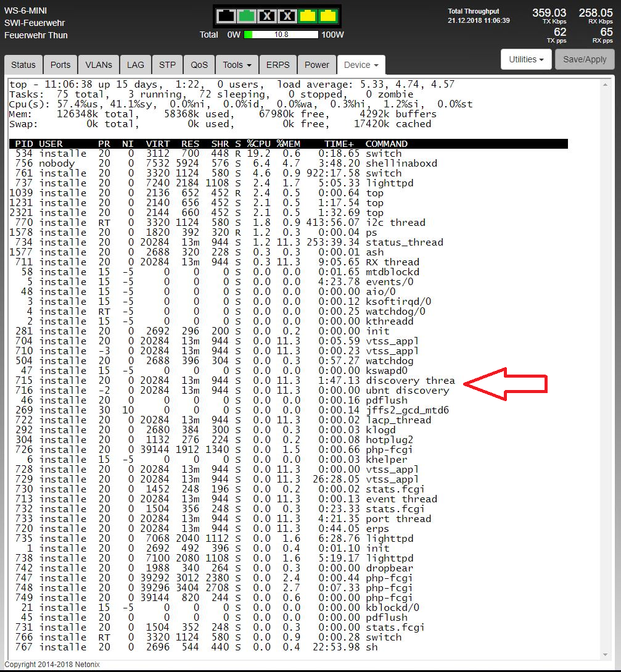621x672 pixels.
Task: Open the Utilities dropdown menu
Action: (x=526, y=60)
